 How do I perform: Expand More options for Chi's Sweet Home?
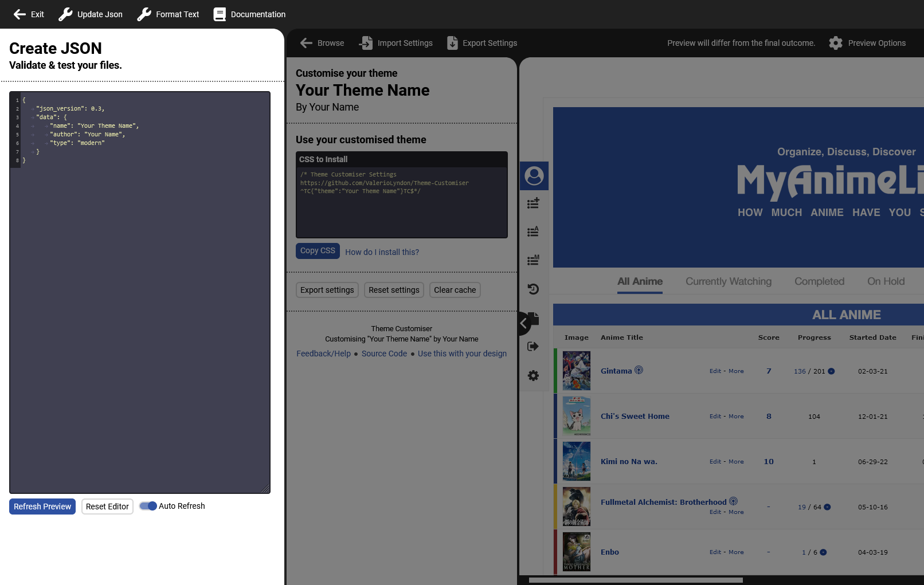click(x=736, y=417)
